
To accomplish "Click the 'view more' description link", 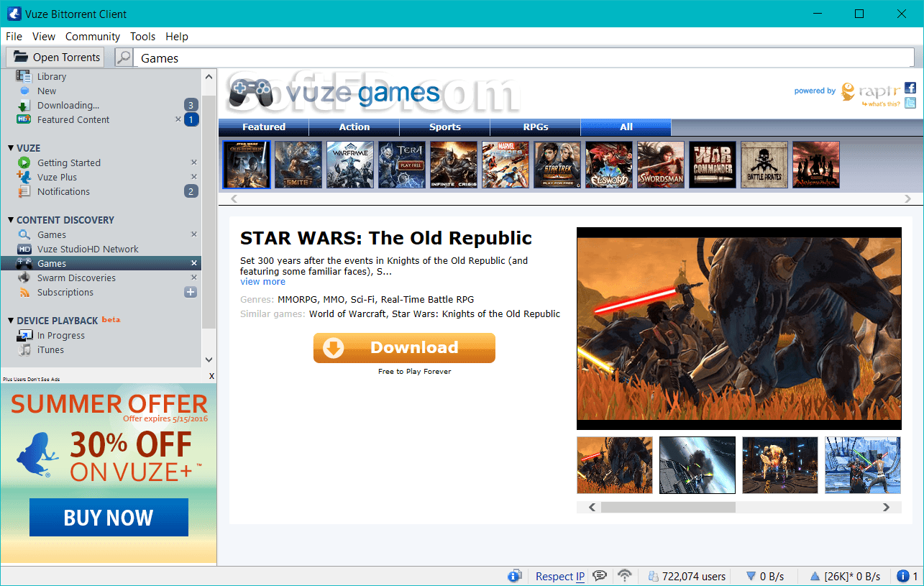I will coord(262,282).
